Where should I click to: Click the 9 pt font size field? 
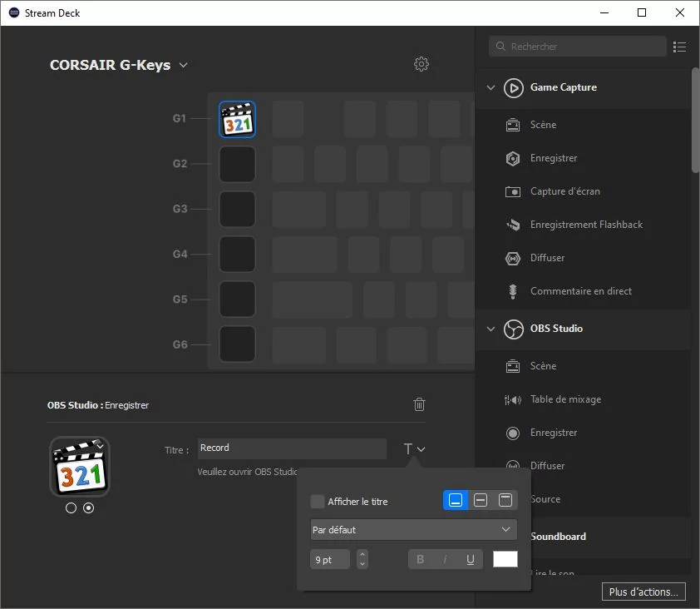[x=329, y=559]
